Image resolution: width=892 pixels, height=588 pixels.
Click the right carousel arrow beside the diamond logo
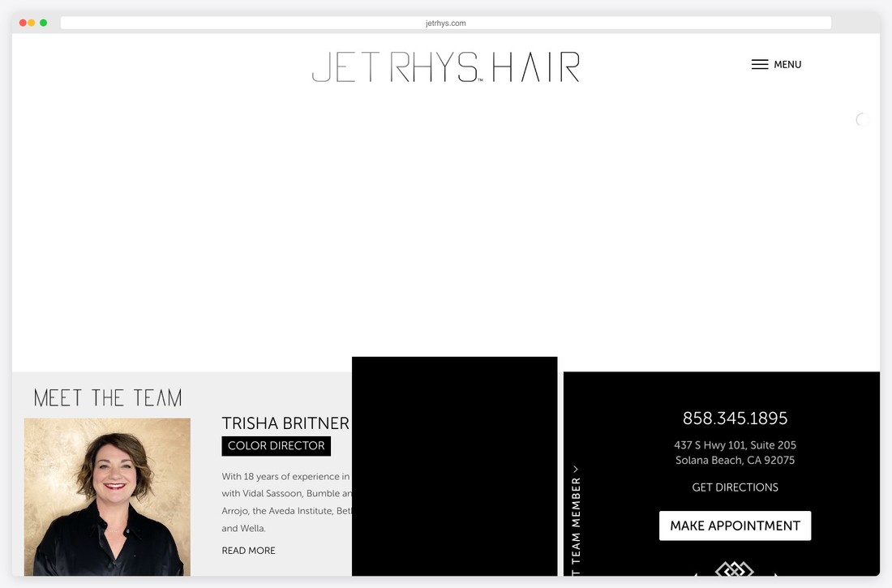776,576
